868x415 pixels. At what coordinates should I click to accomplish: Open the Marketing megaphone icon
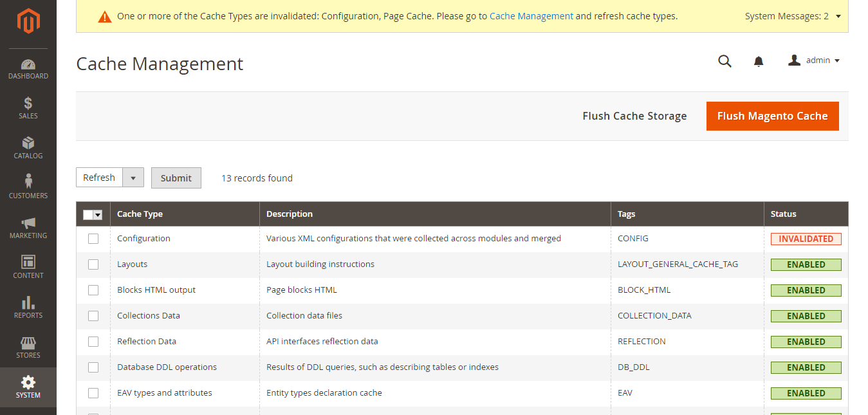28,223
